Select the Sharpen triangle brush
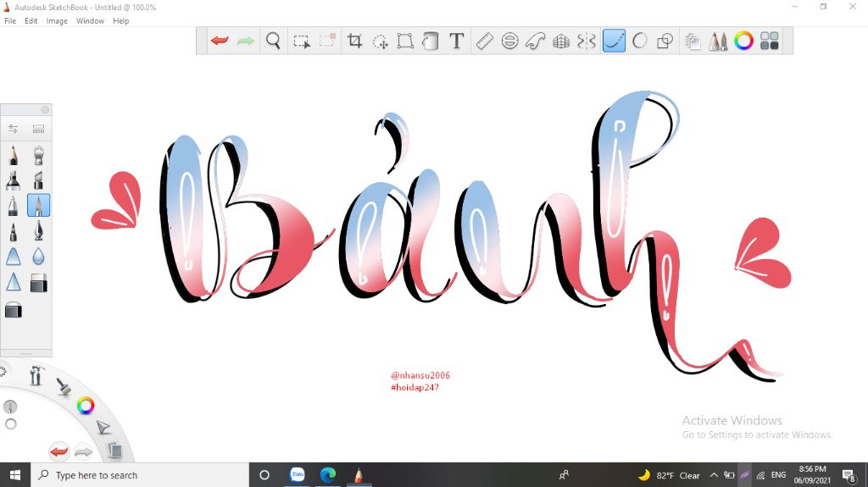The image size is (868, 487). (x=14, y=282)
